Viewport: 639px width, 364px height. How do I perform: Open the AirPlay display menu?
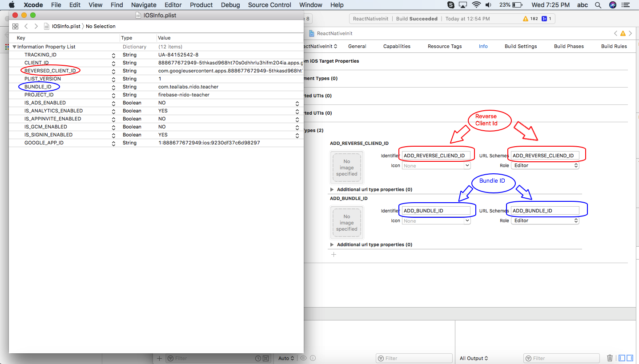463,5
